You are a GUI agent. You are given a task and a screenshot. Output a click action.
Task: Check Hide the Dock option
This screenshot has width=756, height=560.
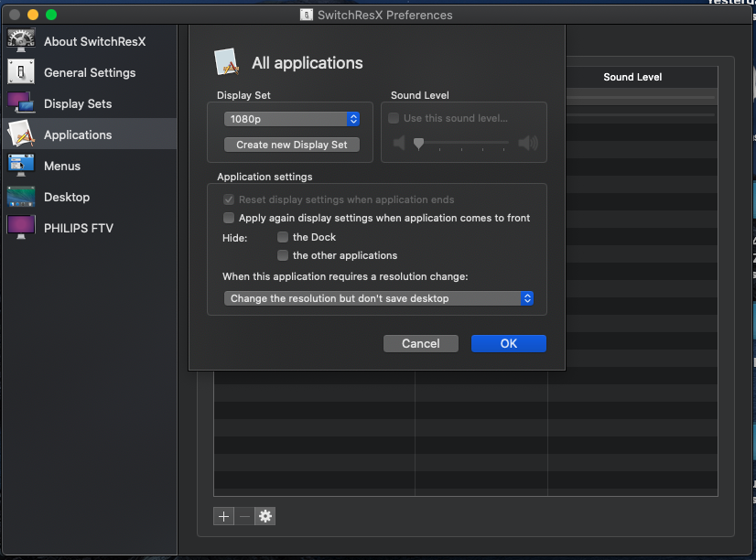click(x=283, y=237)
